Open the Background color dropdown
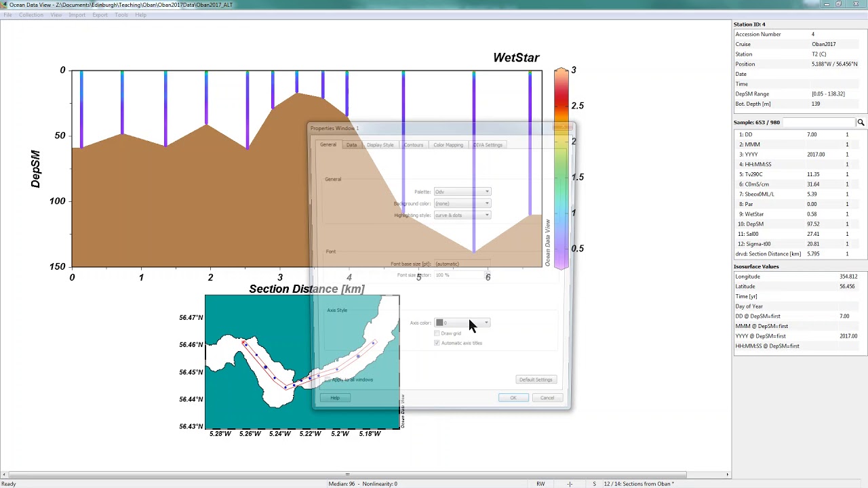Screen dimensions: 868x488 (x=462, y=203)
